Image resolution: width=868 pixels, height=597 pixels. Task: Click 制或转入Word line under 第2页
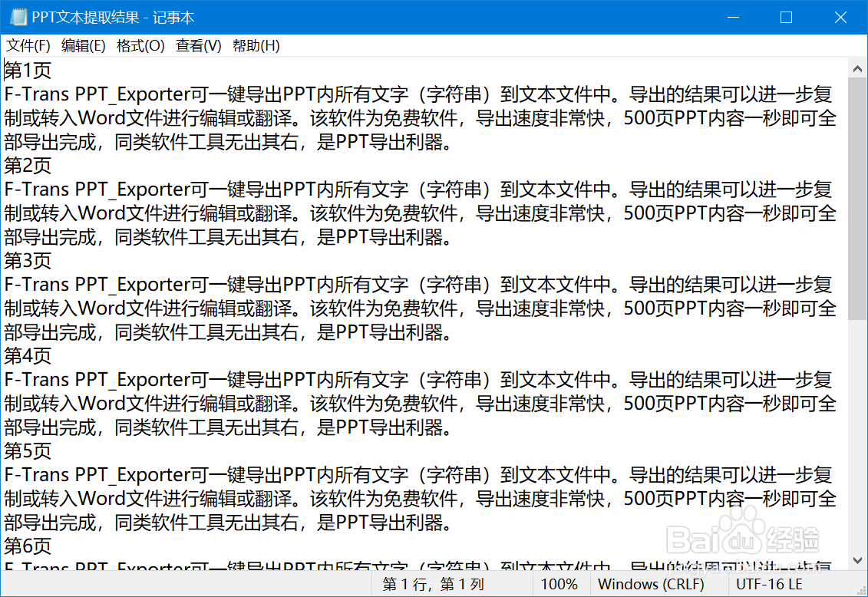[420, 213]
